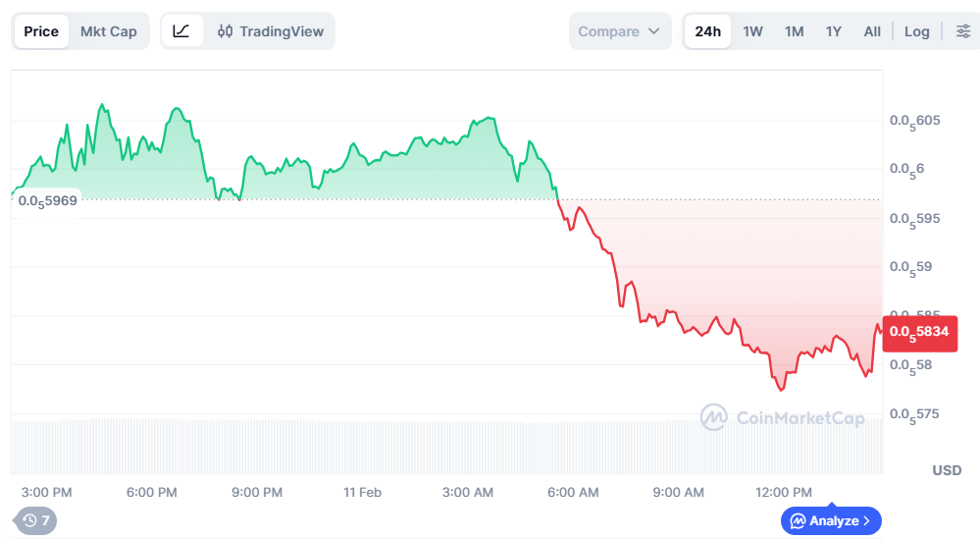This screenshot has width=980, height=540.
Task: Expand the Compare dropdown
Action: [x=619, y=31]
